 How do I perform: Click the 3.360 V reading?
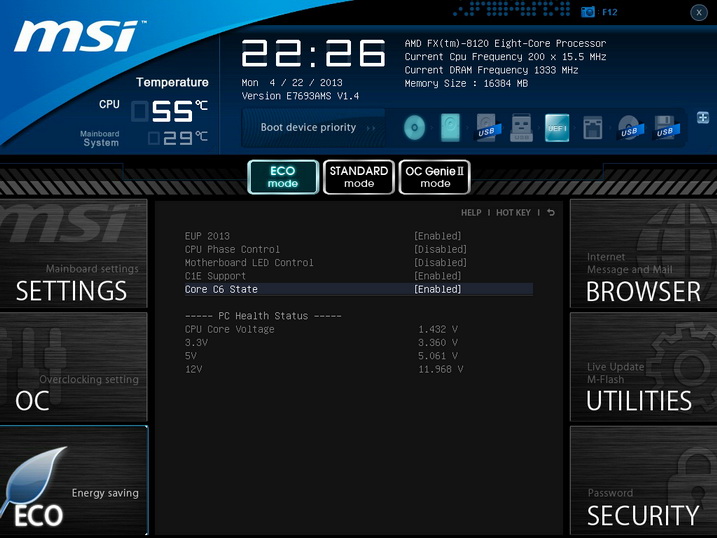(x=438, y=342)
